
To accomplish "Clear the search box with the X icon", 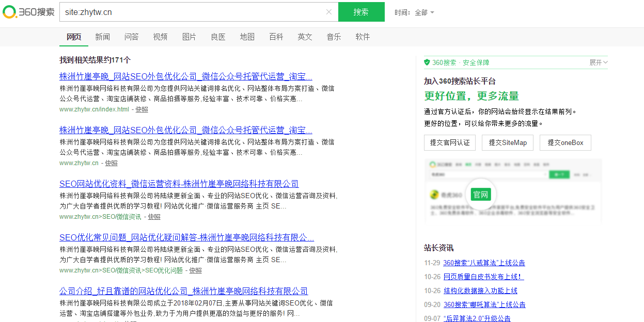I will click(x=329, y=12).
